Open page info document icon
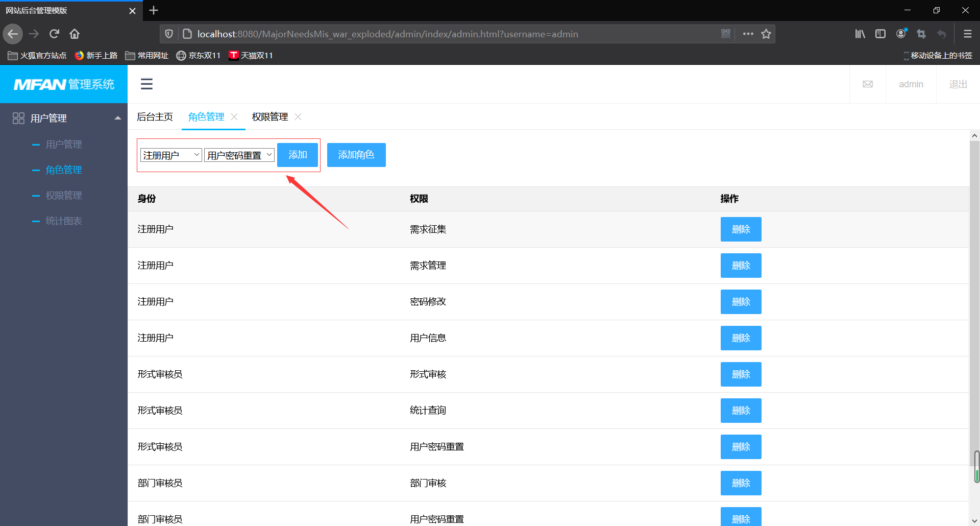Image resolution: width=980 pixels, height=526 pixels. point(187,34)
